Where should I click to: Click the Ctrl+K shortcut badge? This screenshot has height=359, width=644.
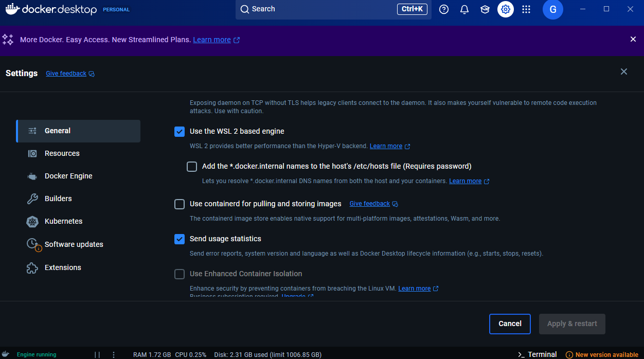pos(412,9)
